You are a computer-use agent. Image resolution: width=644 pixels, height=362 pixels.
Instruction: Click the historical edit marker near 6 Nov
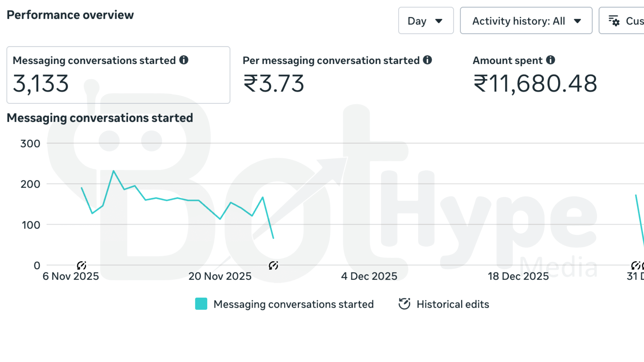point(82,265)
